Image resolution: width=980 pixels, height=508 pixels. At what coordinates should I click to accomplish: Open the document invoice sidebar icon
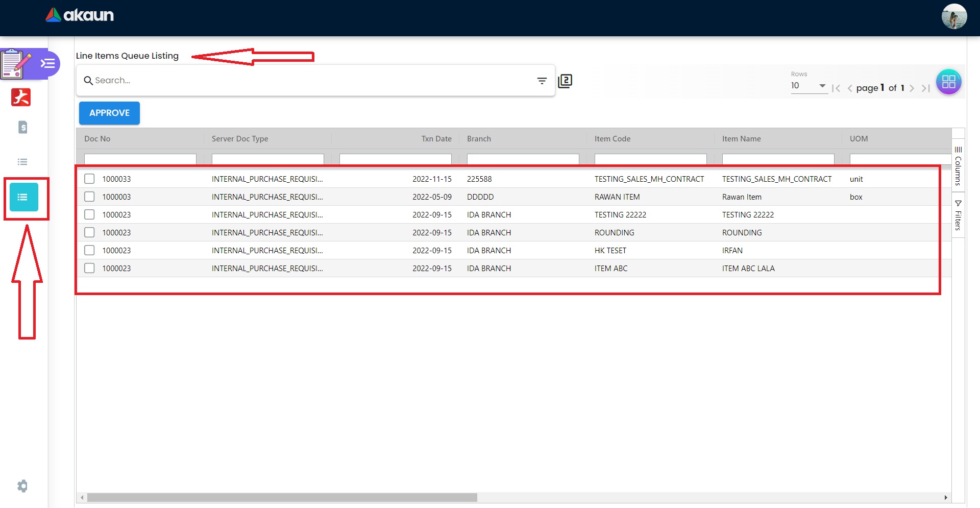point(22,127)
